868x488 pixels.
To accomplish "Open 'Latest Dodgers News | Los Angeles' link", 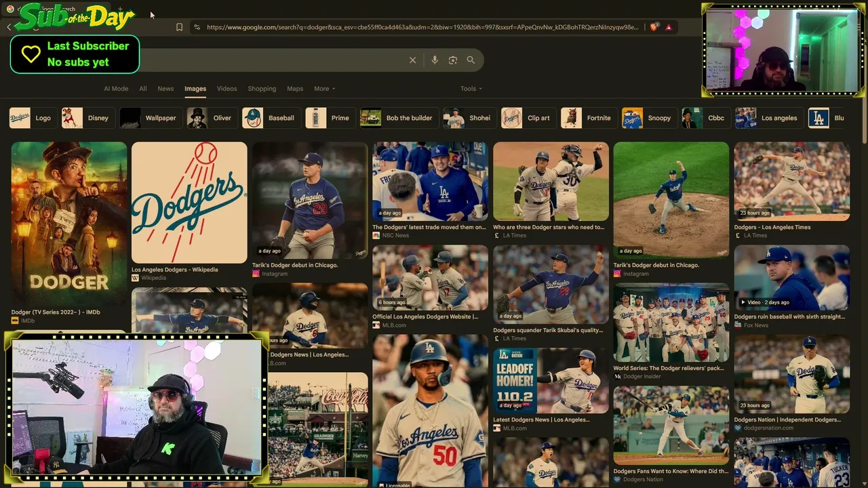I will click(541, 420).
